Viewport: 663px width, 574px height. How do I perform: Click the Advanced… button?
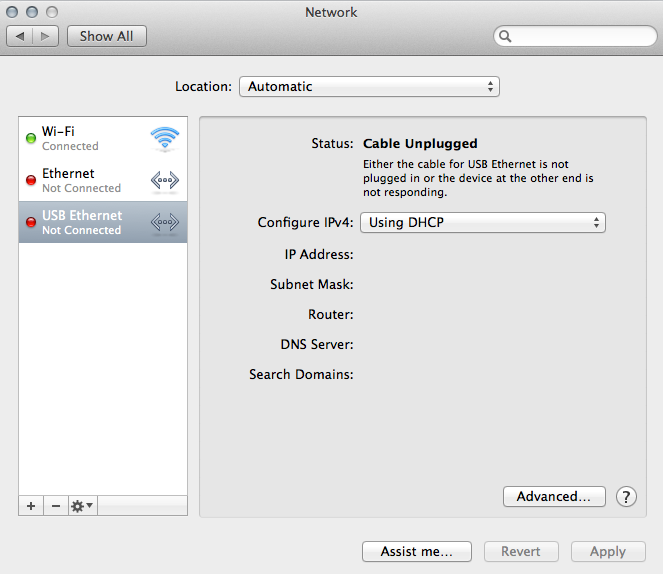click(x=554, y=496)
